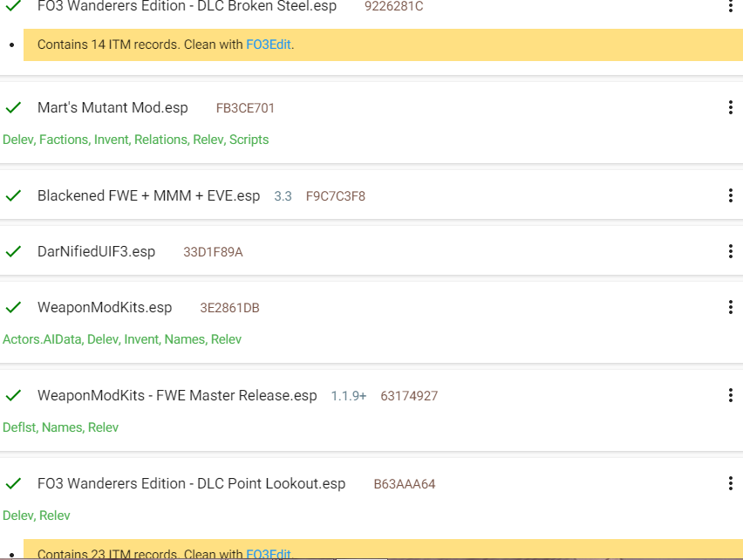
Task: Click the checkmark beside FO3 Wanderers Edition - DLC Point Lookout.esp
Action: coord(13,483)
